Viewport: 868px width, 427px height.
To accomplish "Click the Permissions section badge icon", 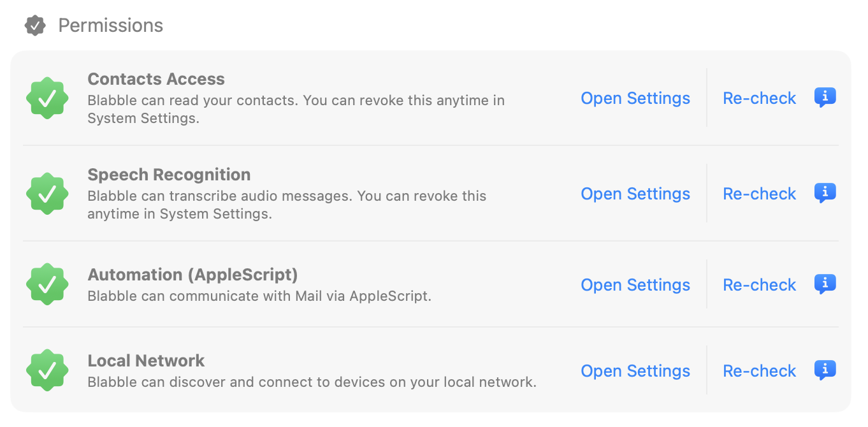I will [35, 25].
